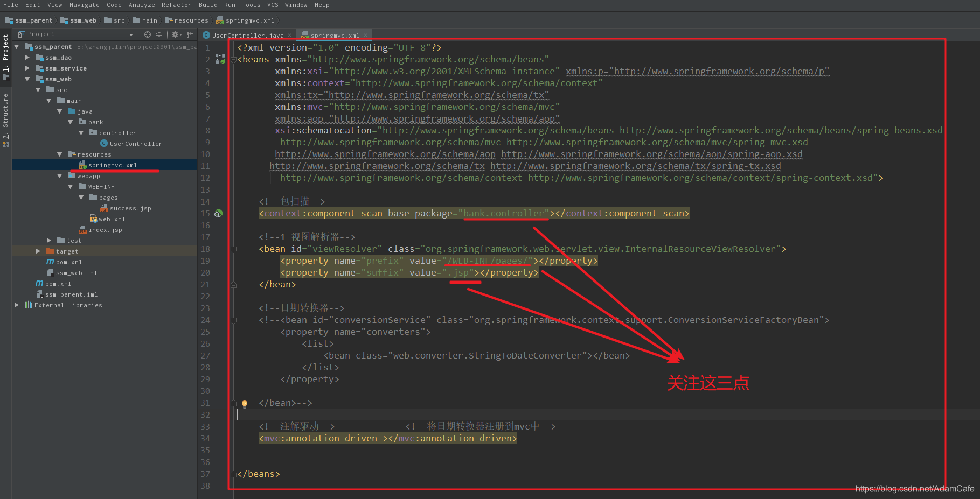Expand the target folder

point(38,251)
